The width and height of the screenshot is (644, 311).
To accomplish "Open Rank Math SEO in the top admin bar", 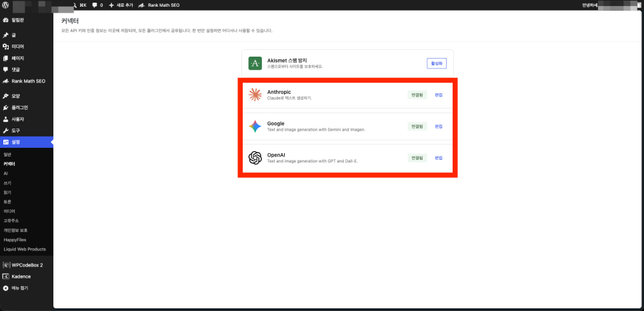I will pos(159,5).
